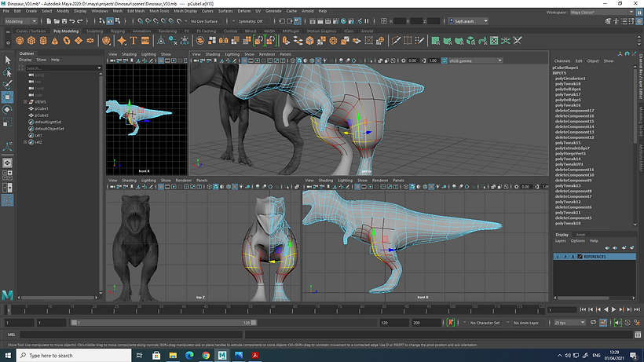This screenshot has height=362, width=644.
Task: Click the polygon cone shelf icon
Action: click(55, 41)
